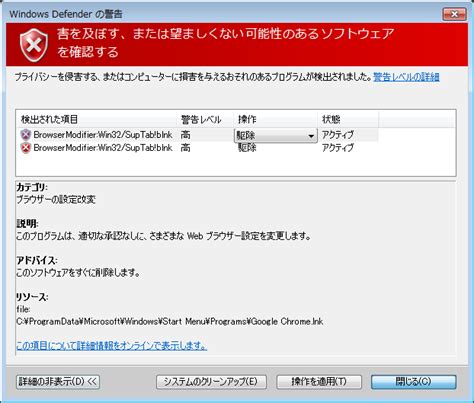
Task: Click the red shield warning icon in the banner
Action: [x=34, y=45]
